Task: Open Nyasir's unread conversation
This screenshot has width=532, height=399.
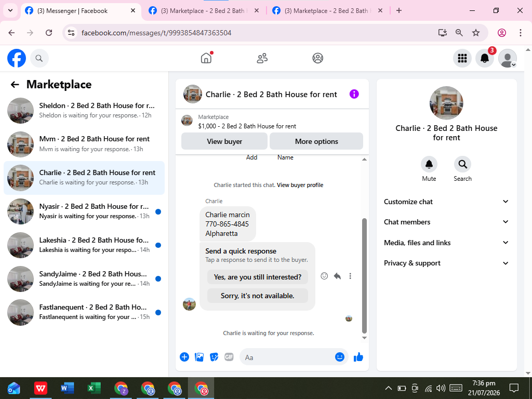Action: point(84,211)
